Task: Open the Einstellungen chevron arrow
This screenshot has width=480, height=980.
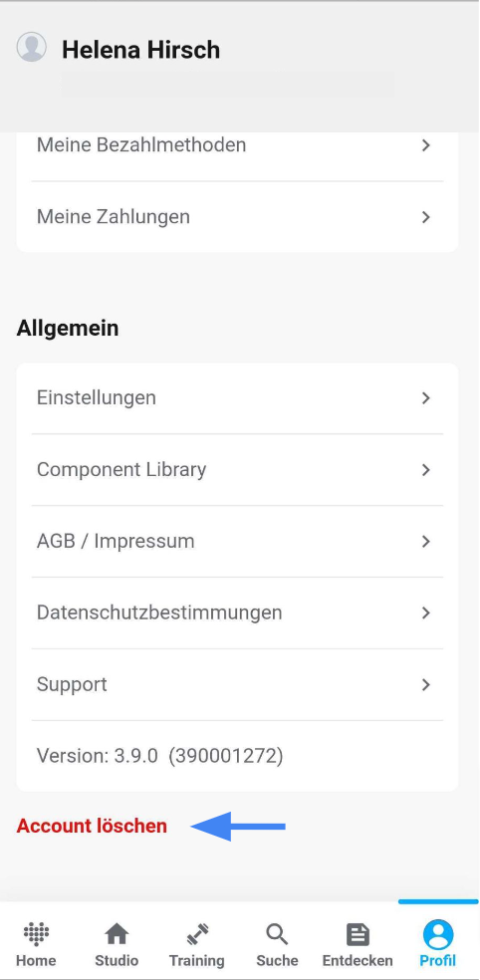Action: [425, 397]
